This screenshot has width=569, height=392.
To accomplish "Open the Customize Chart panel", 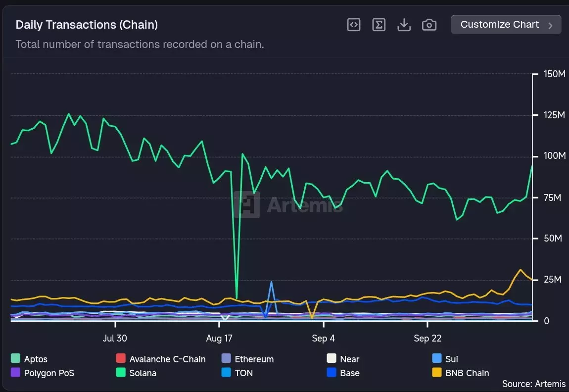I will click(x=500, y=25).
